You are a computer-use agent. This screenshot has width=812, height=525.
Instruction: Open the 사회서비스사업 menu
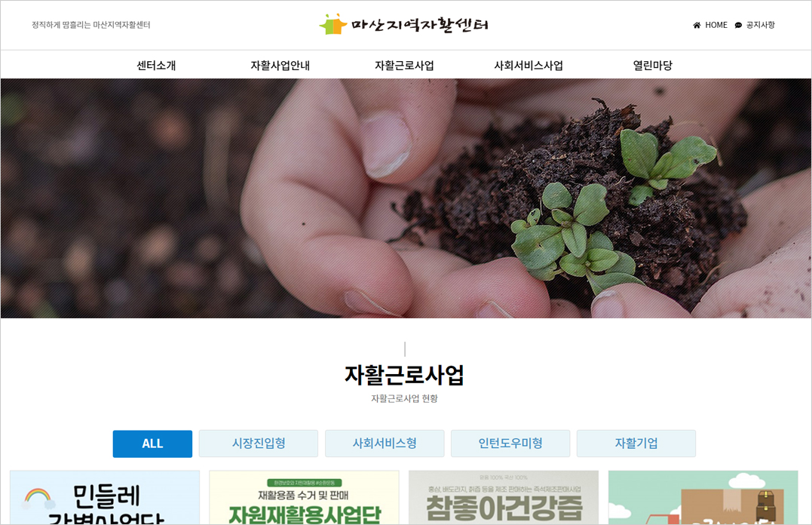[x=529, y=66]
